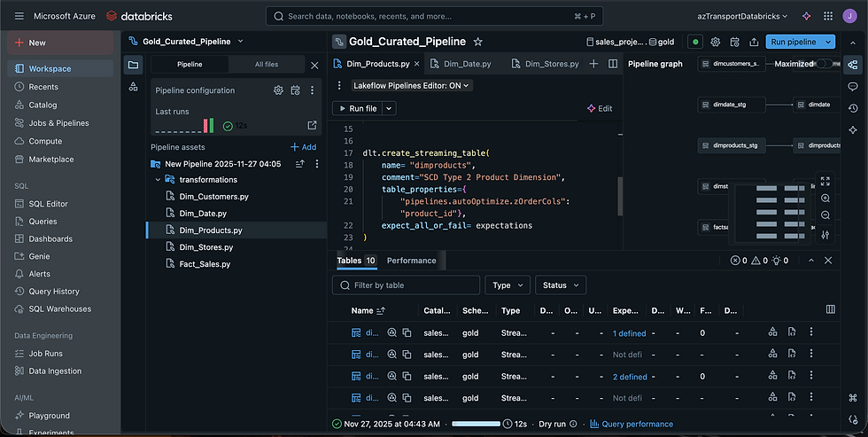This screenshot has height=437, width=868.
Task: Click the fit-to-view icon in pipeline graph
Action: coord(825,181)
